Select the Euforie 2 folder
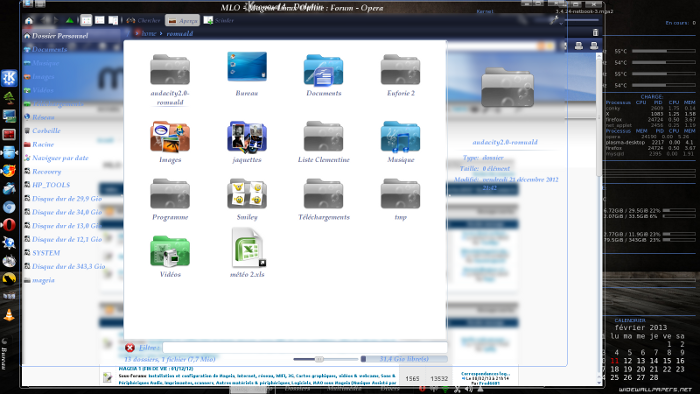The width and height of the screenshot is (700, 394). (400, 70)
